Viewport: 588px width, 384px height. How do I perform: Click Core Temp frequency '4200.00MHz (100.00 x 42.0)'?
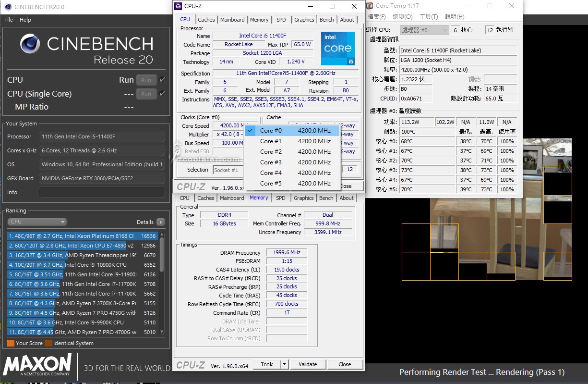pyautogui.click(x=458, y=70)
